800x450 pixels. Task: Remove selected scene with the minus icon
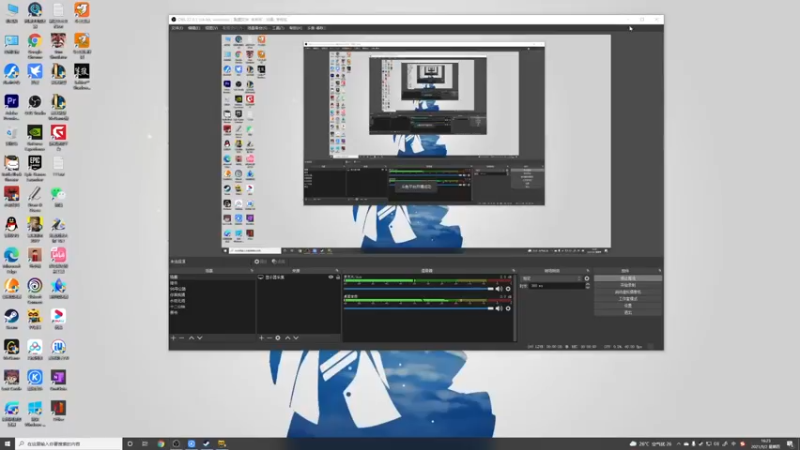pyautogui.click(x=182, y=338)
